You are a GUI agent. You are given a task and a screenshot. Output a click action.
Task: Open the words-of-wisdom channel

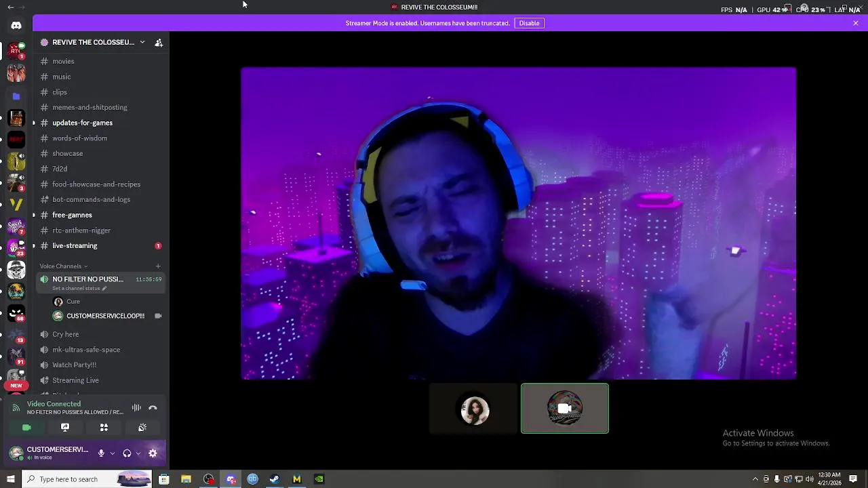tap(101, 138)
